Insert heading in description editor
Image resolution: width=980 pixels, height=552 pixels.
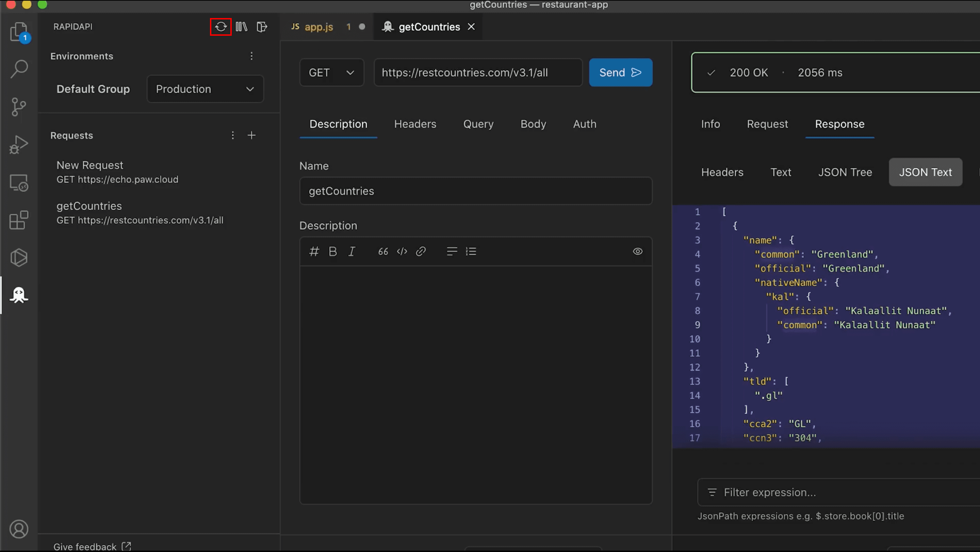coord(314,251)
